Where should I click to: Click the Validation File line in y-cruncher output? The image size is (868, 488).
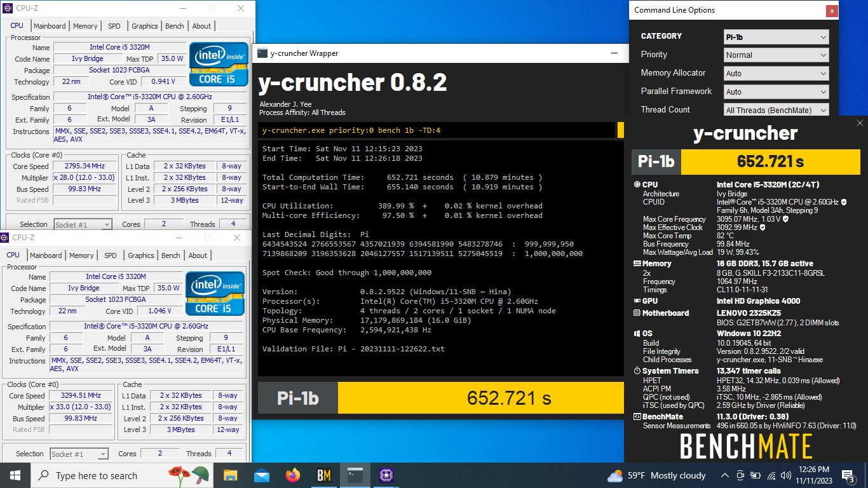pos(353,349)
